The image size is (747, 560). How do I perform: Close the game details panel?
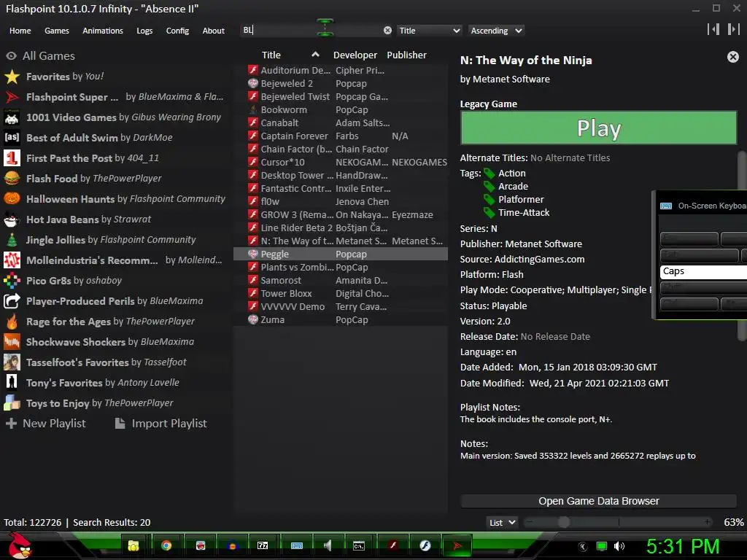tap(732, 57)
